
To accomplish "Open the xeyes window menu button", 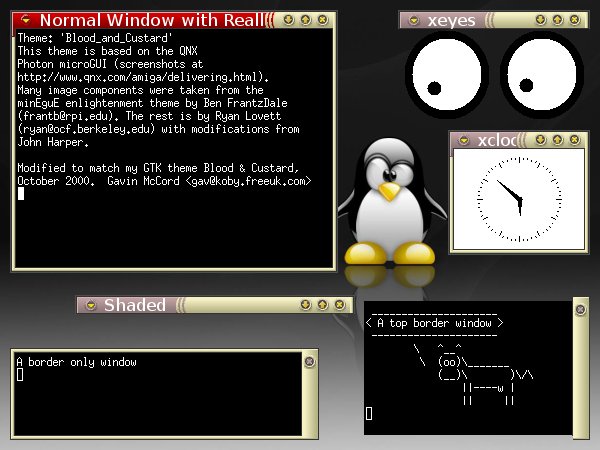I will [414, 20].
